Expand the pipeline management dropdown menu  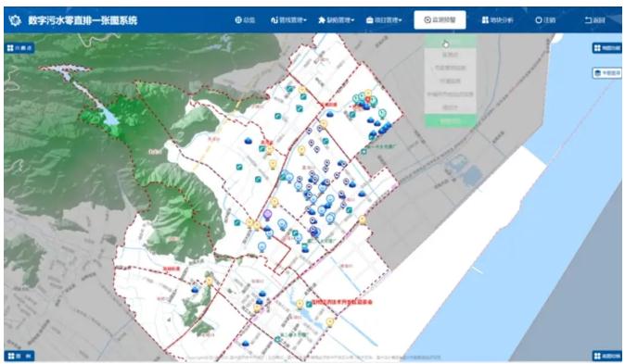[x=288, y=19]
